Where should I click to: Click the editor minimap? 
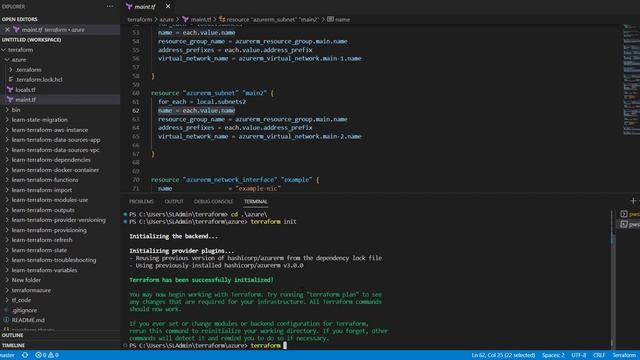tap(631, 80)
